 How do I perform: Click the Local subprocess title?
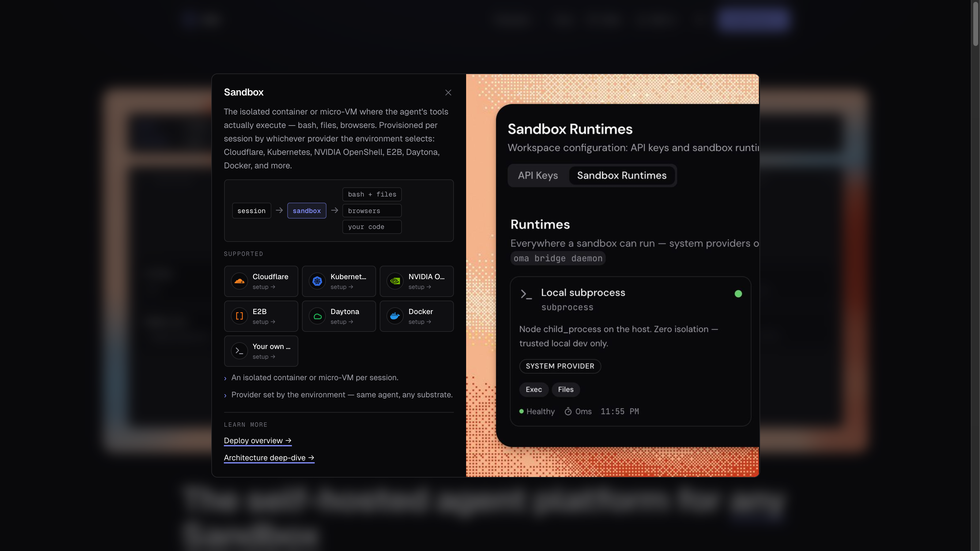(583, 292)
